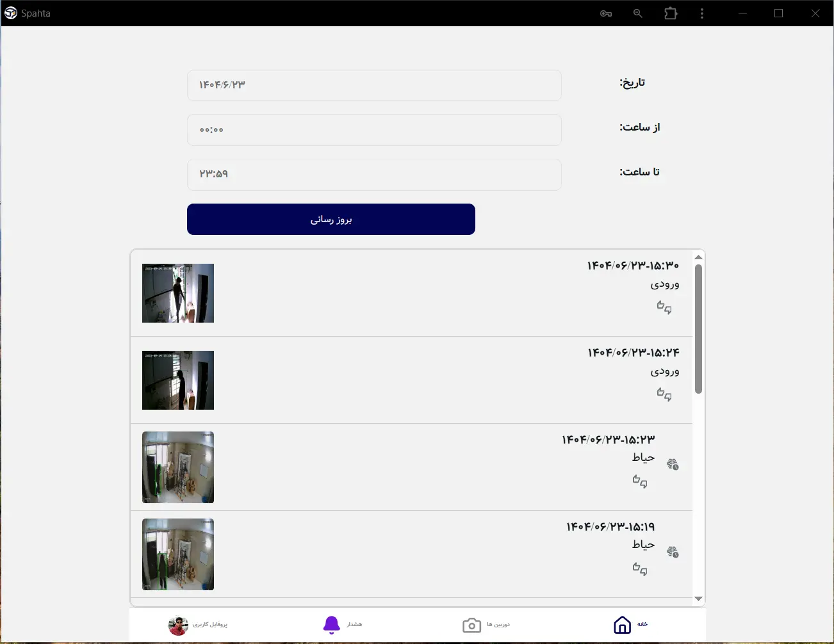Click thumbs feedback icon on 15:24 ورودی alert
The image size is (834, 644).
[x=664, y=395]
